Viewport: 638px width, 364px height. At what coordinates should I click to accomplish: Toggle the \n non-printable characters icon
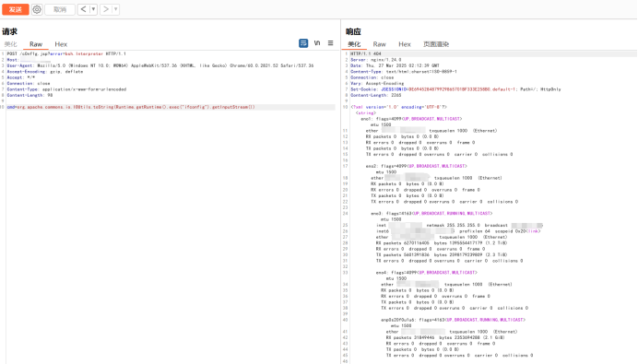click(317, 43)
